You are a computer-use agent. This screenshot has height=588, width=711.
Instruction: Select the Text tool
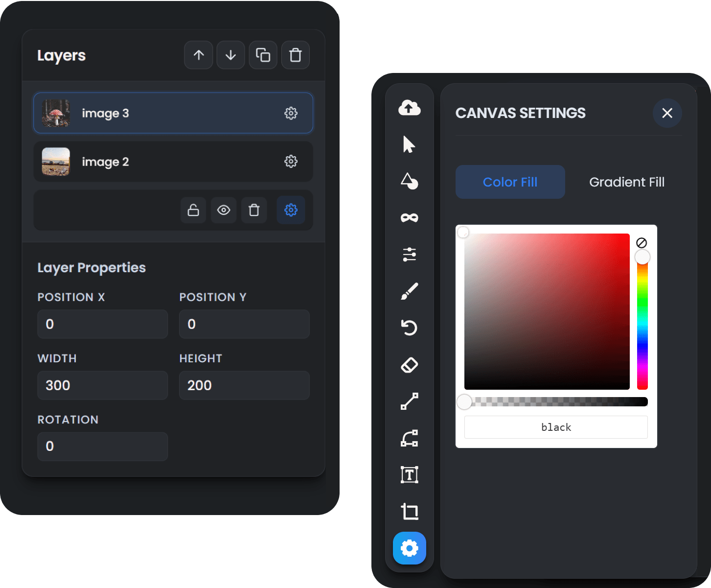coord(410,474)
